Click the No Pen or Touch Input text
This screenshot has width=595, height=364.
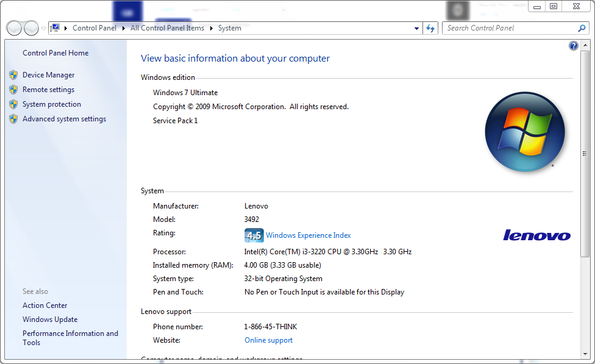click(x=324, y=292)
